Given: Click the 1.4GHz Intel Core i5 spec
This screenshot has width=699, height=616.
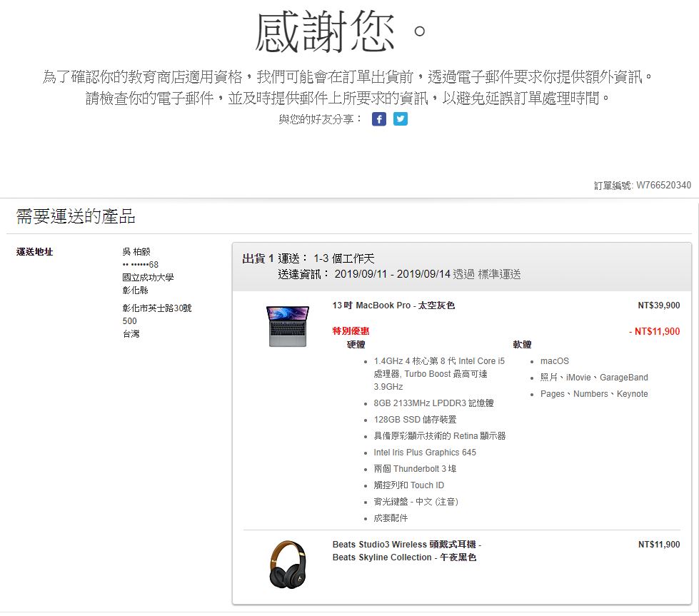Looking at the screenshot, I should coord(440,373).
